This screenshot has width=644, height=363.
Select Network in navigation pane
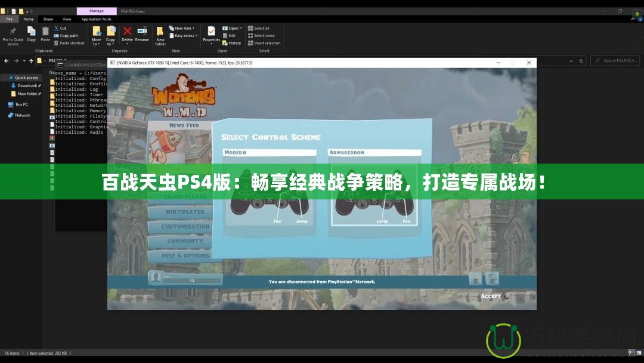point(19,115)
